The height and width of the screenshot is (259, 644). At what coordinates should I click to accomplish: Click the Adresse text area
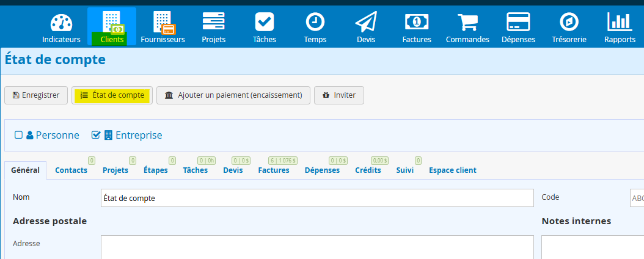click(x=317, y=247)
